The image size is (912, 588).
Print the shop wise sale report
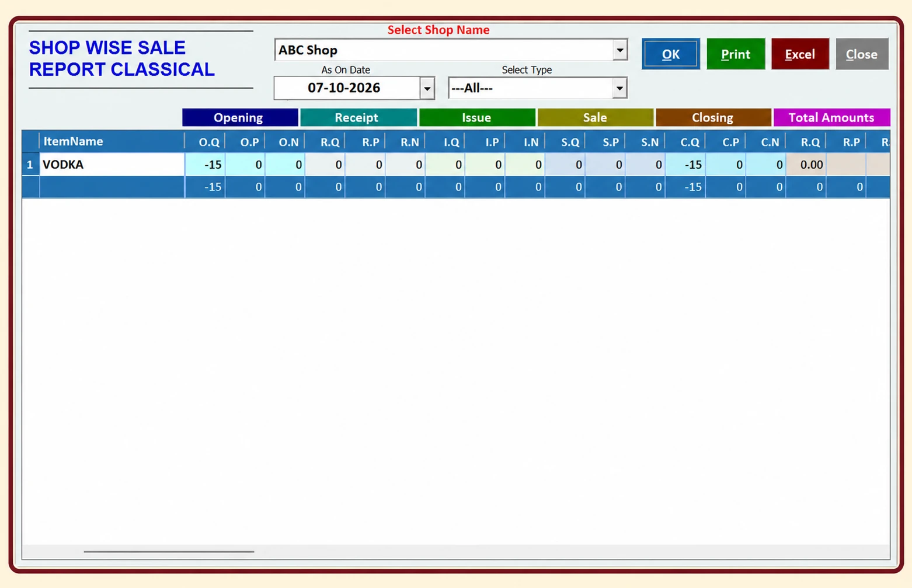tap(736, 54)
